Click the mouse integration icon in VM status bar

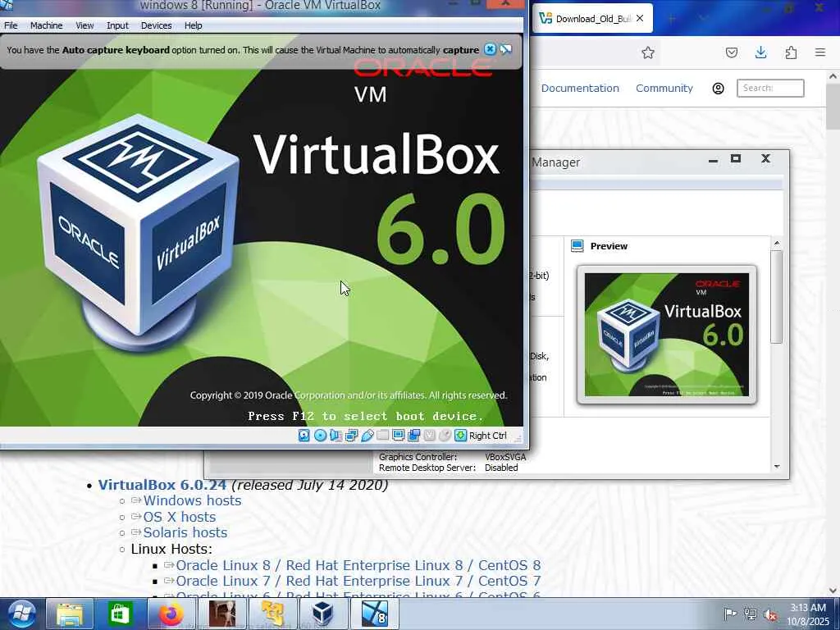(445, 436)
